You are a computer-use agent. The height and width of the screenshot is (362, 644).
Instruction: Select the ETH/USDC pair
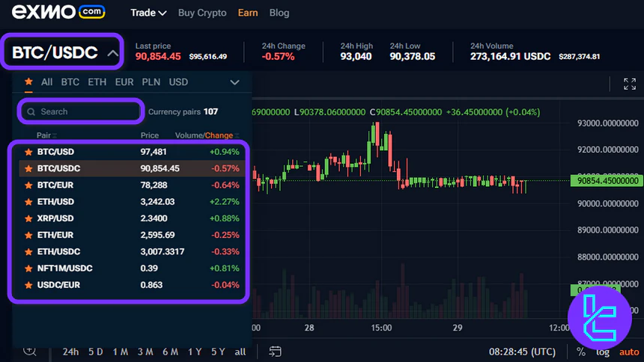(x=132, y=251)
